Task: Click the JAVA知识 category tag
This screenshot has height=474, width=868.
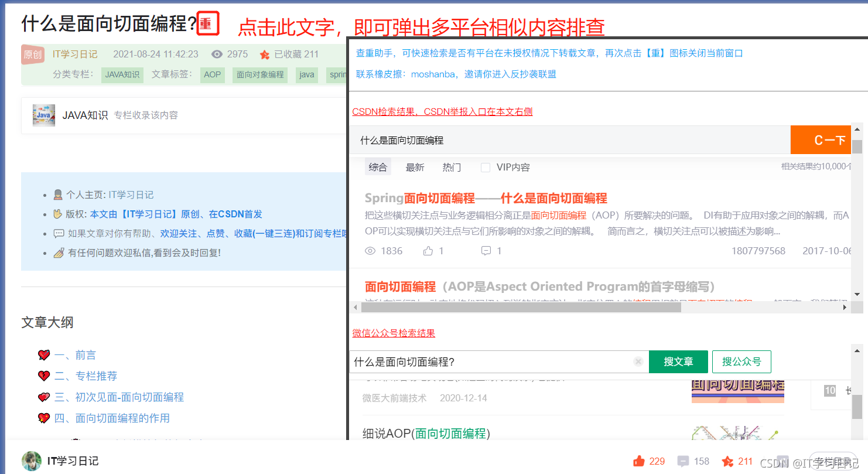Action: pos(122,74)
